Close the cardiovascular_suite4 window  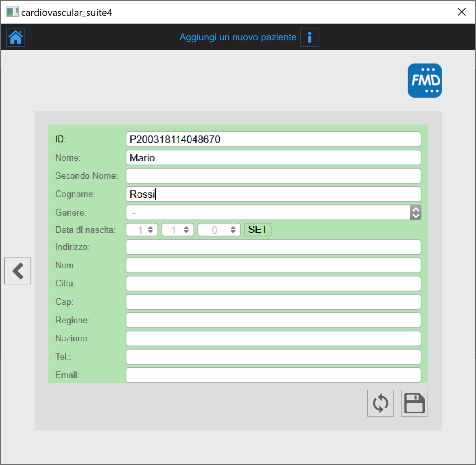coord(461,12)
